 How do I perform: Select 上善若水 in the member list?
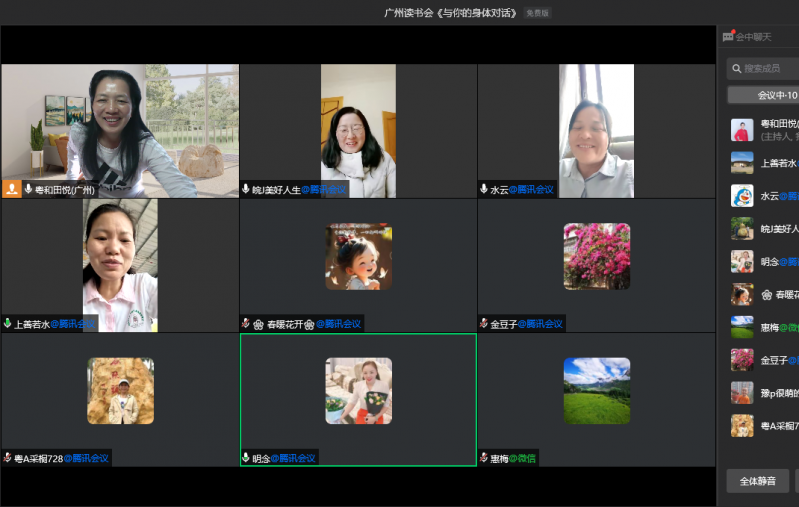(x=764, y=163)
